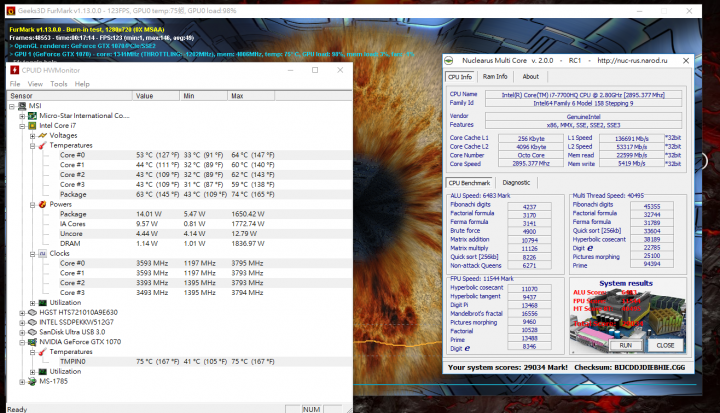Collapse the MSI root node
This screenshot has width=720, height=413.
click(x=12, y=106)
